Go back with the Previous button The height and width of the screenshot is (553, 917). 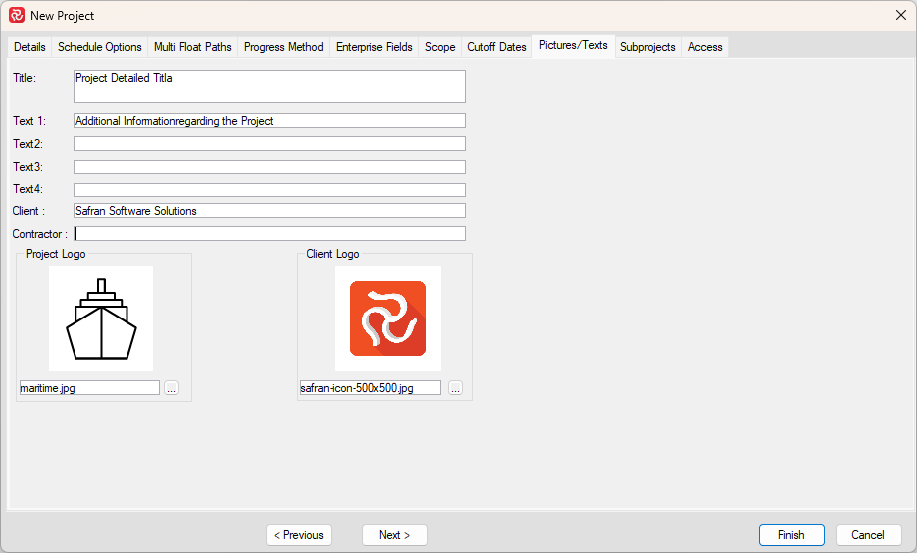(x=299, y=535)
